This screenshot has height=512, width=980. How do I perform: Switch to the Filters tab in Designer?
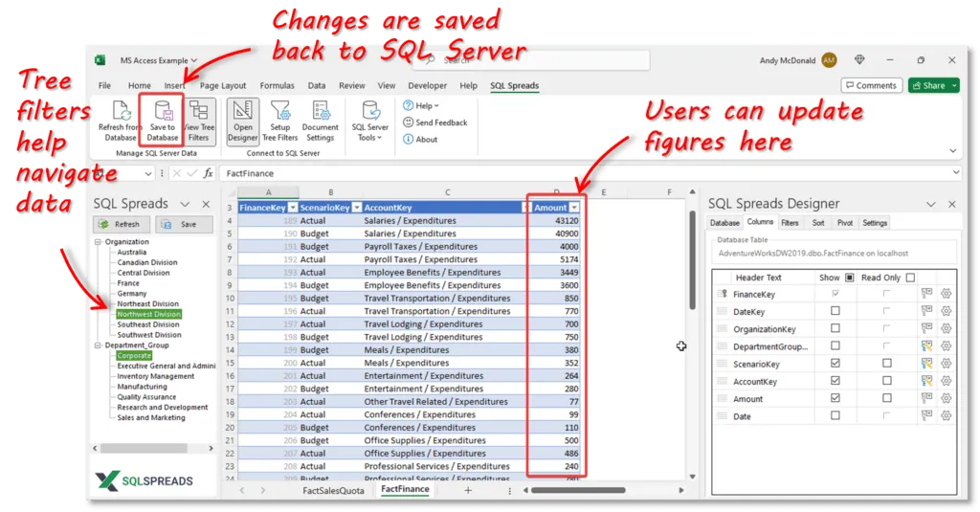pos(790,223)
